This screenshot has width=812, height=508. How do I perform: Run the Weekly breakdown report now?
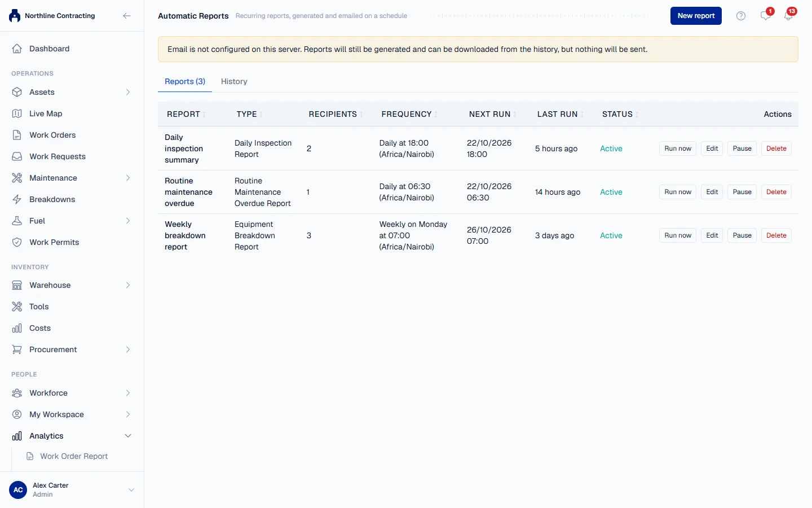[x=678, y=235]
